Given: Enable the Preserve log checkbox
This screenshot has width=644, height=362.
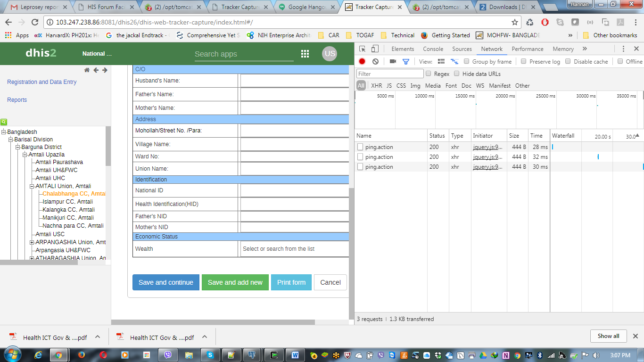Looking at the screenshot, I should [x=524, y=61].
